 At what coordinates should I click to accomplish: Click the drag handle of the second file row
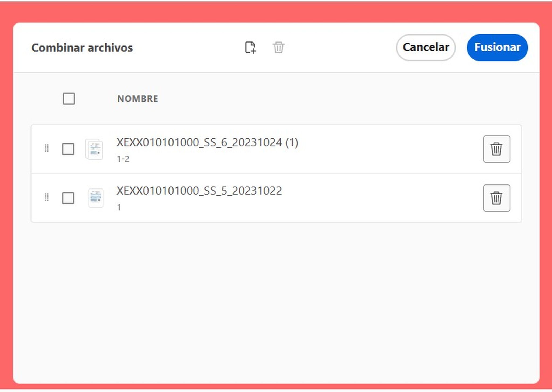(x=46, y=197)
